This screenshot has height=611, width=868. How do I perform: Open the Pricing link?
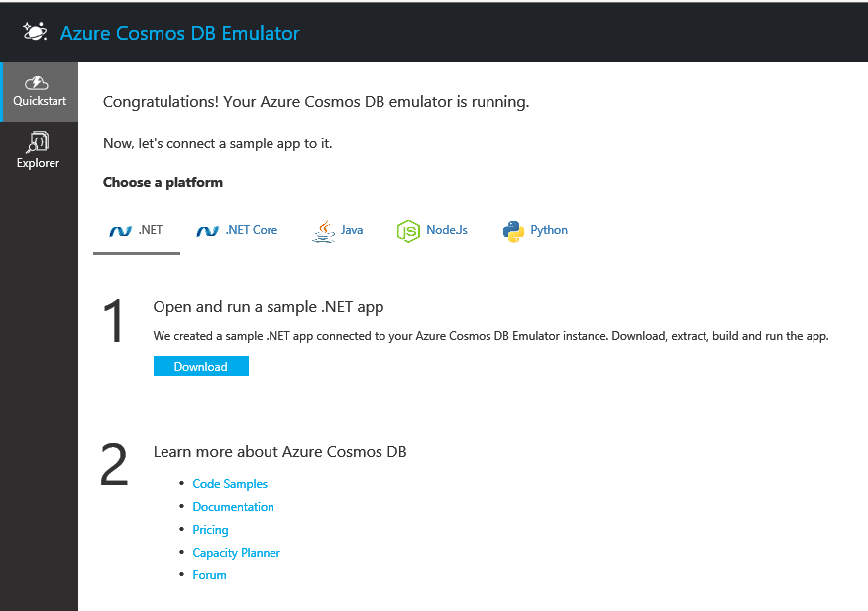tap(210, 530)
